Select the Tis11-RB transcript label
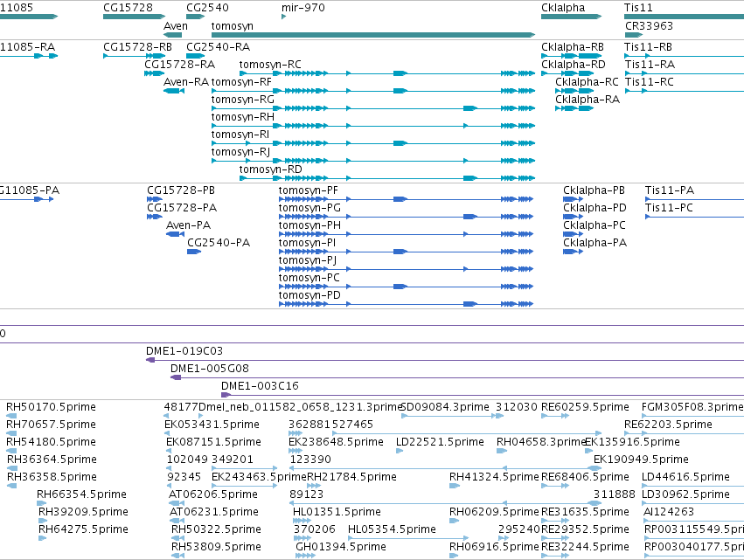Viewport: 744px width, 560px height. [648, 47]
